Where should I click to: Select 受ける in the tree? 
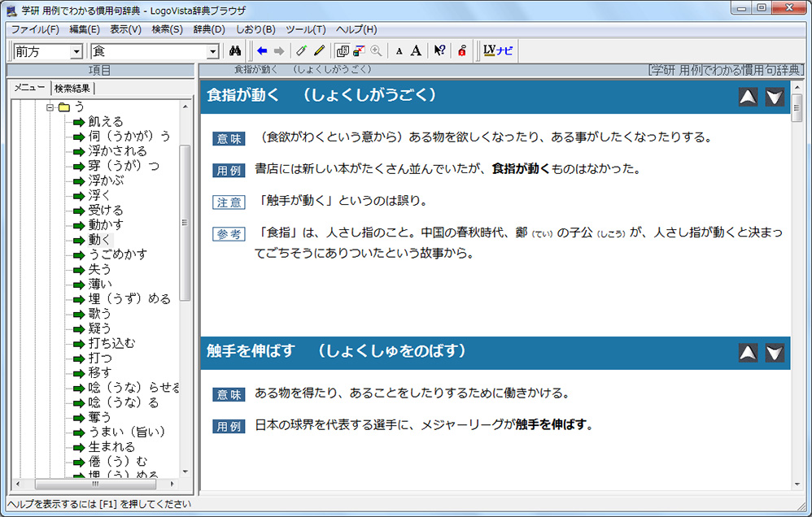(106, 210)
